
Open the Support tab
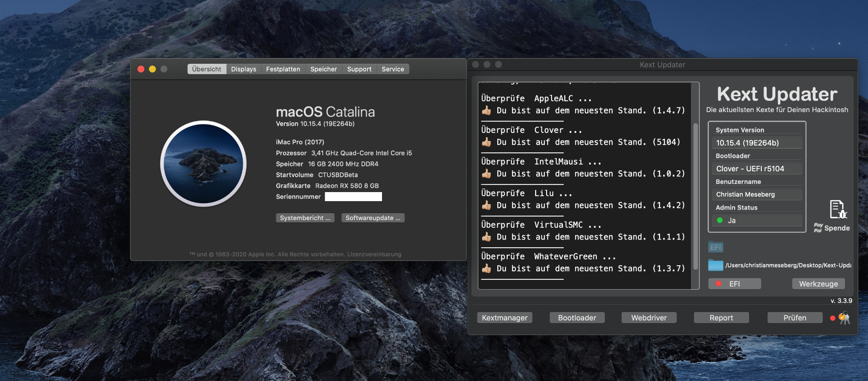(x=359, y=69)
